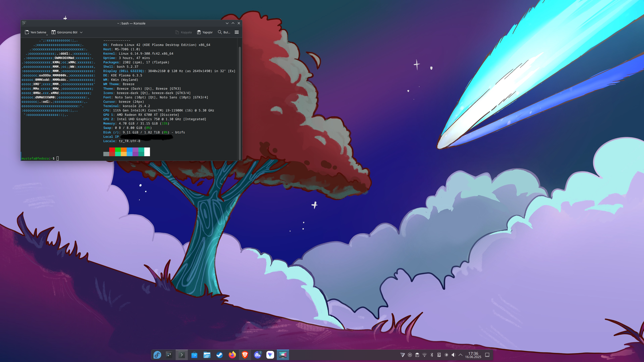
Task: Click the 'Disk (/): 9.11 GiB' line
Action: click(x=144, y=132)
